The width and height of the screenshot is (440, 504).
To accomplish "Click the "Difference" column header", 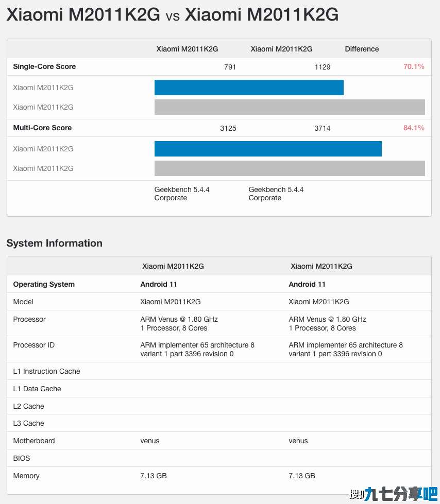I will pos(362,49).
